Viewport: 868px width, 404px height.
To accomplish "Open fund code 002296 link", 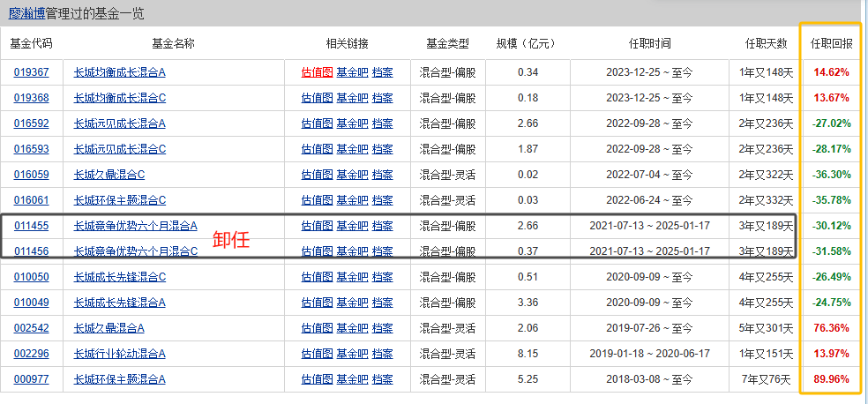I will click(x=32, y=353).
